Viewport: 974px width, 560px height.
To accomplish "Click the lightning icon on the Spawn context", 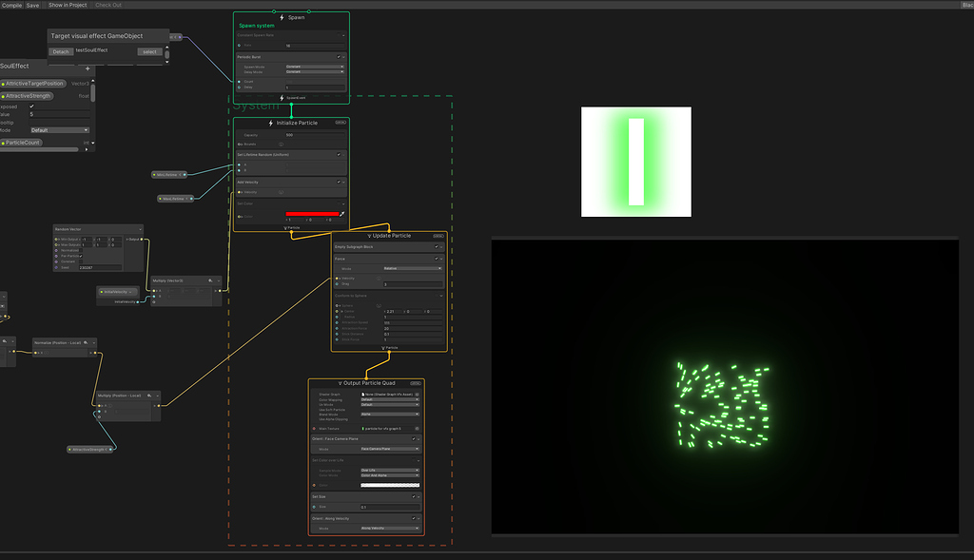I will (282, 17).
